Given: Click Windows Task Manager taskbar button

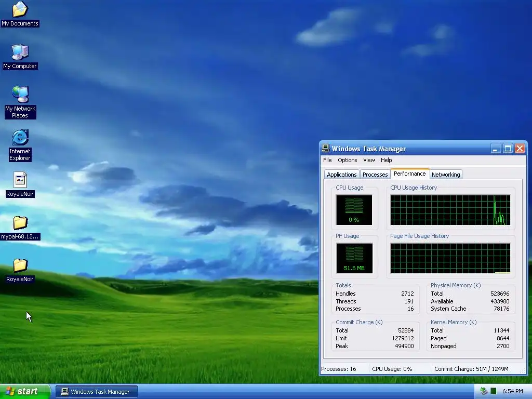Looking at the screenshot, I should point(97,392).
